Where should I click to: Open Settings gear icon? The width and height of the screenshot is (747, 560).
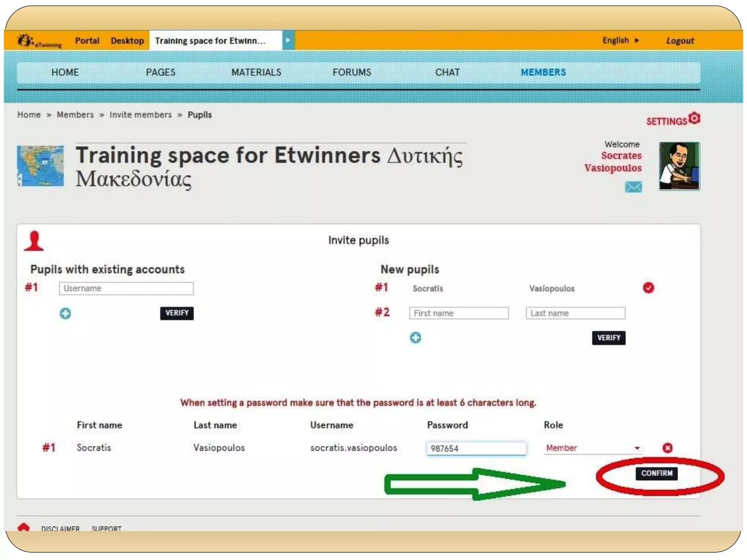tap(694, 118)
